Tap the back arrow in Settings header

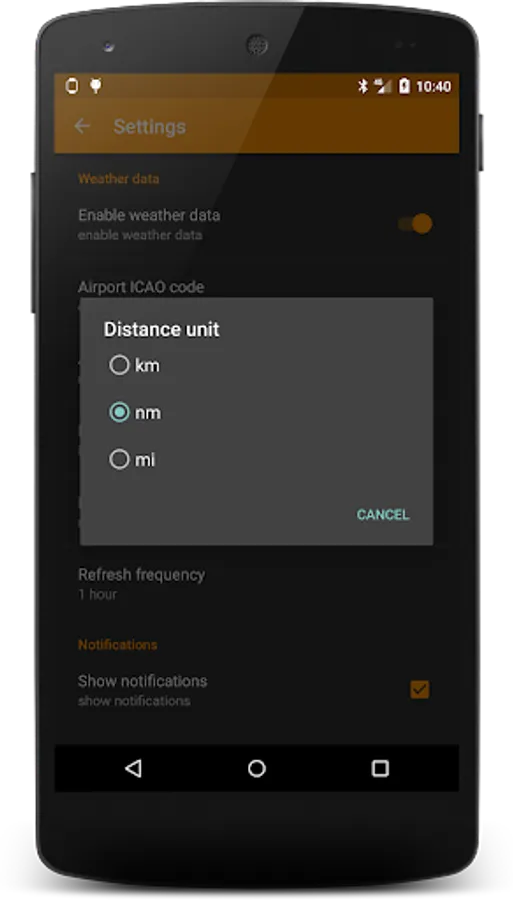point(83,126)
